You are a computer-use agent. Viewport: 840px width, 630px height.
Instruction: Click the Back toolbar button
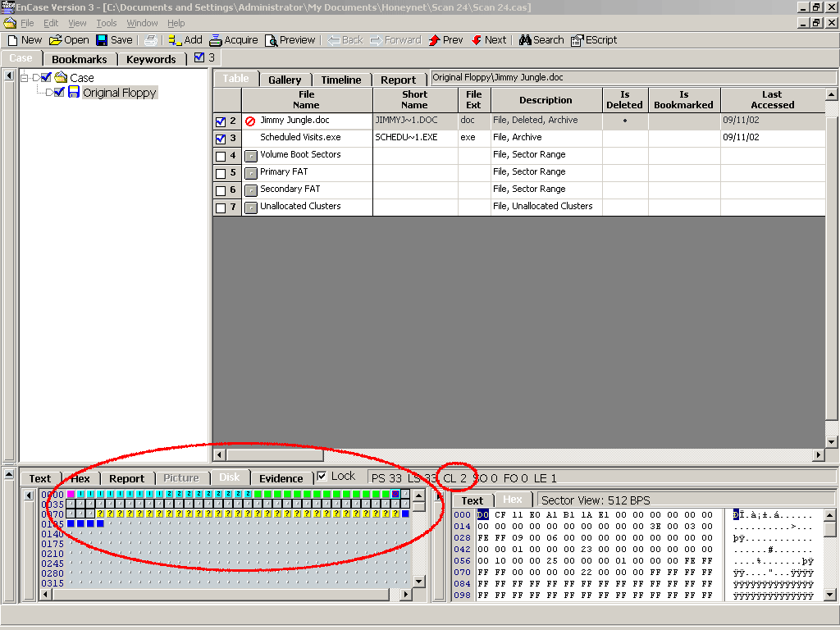pos(345,40)
